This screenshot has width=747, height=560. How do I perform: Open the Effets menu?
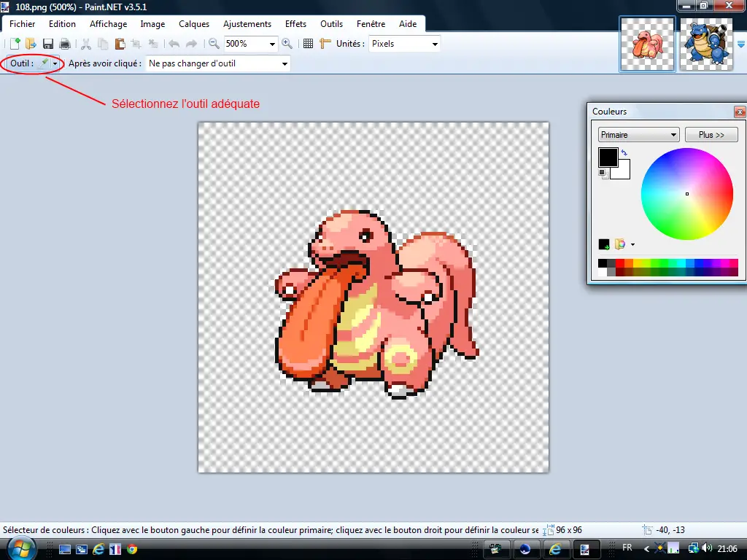tap(295, 24)
